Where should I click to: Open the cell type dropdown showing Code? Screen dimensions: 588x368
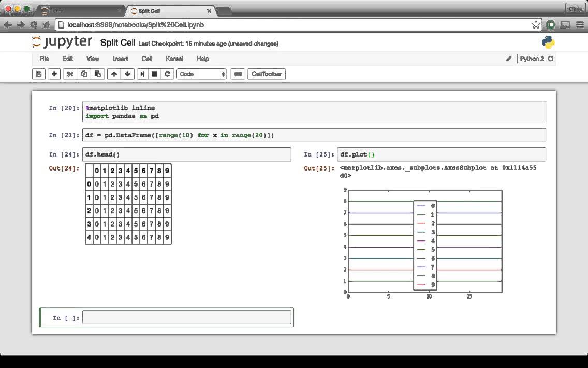click(201, 74)
